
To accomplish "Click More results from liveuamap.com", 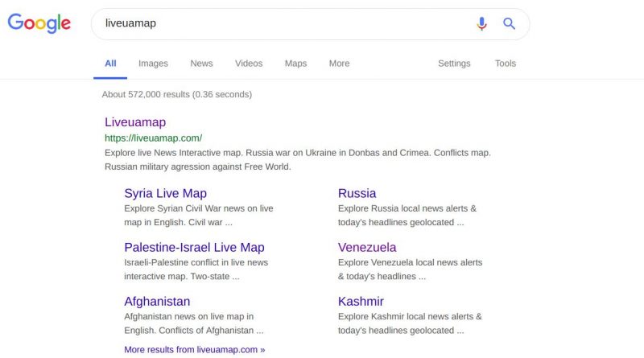I will (x=195, y=350).
